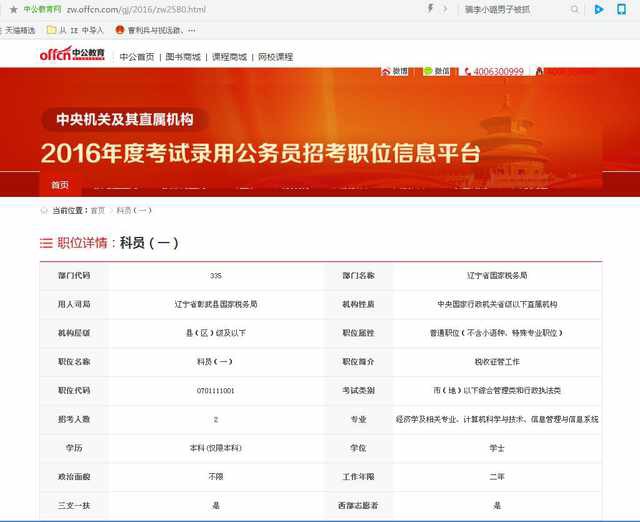The image size is (640, 522).
Task: Click the 首页 breadcrumb link
Action: coord(98,211)
